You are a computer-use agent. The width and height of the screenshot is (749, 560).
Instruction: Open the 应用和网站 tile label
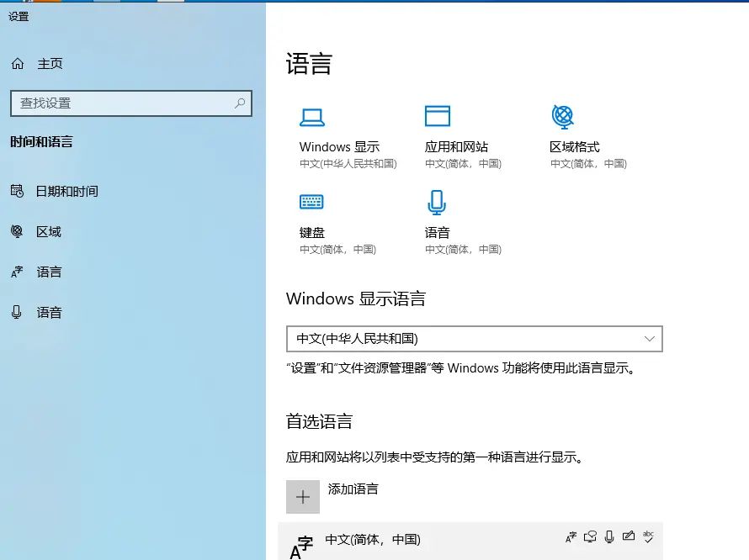456,147
